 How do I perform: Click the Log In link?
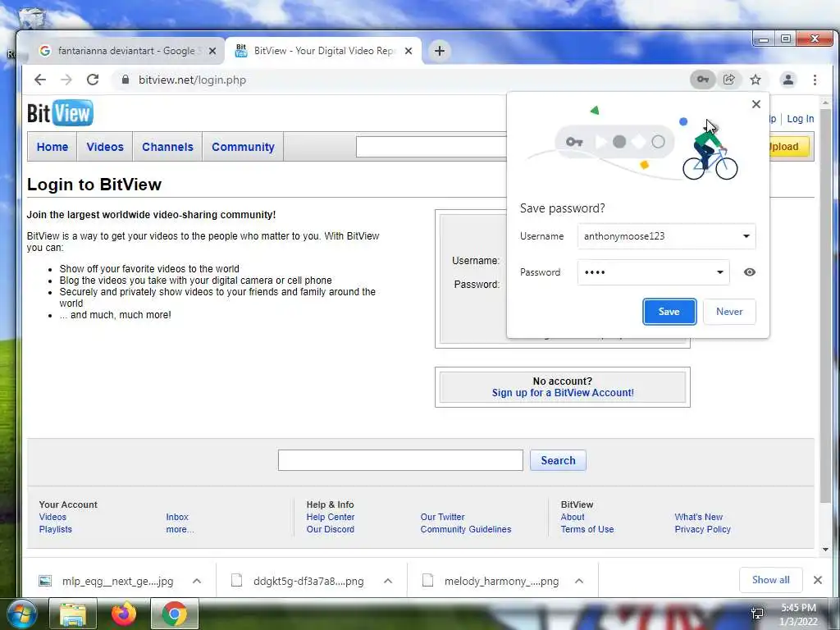(x=801, y=119)
